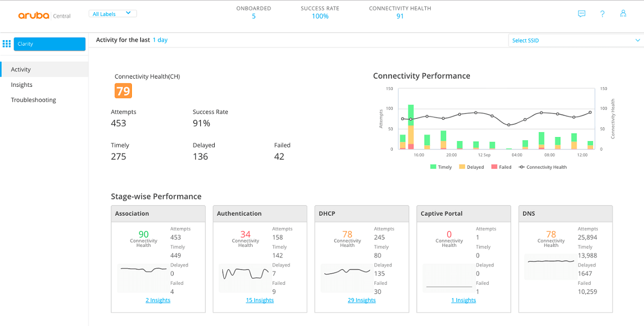Toggle Connectivity Health line in legend
The height and width of the screenshot is (326, 644).
[x=542, y=167]
